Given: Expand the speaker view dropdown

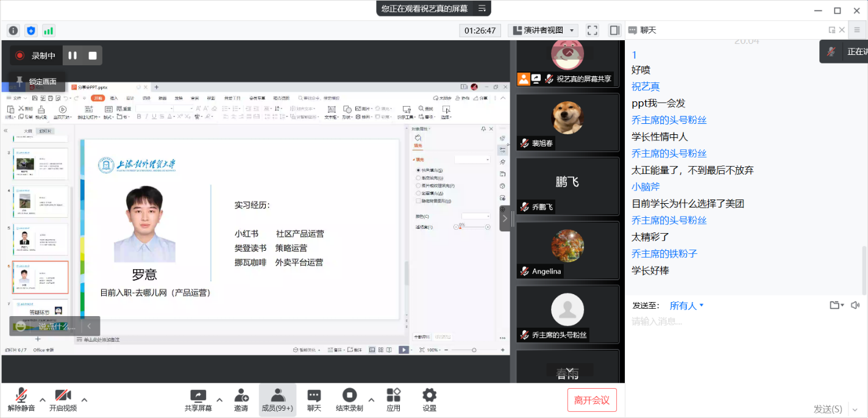Looking at the screenshot, I should 543,31.
